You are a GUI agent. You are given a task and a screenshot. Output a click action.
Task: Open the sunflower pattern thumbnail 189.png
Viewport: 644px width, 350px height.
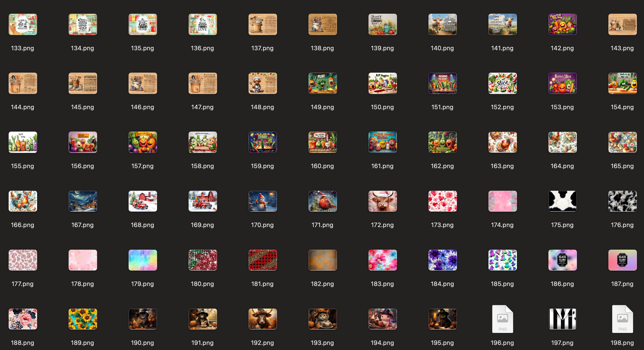[x=83, y=319]
